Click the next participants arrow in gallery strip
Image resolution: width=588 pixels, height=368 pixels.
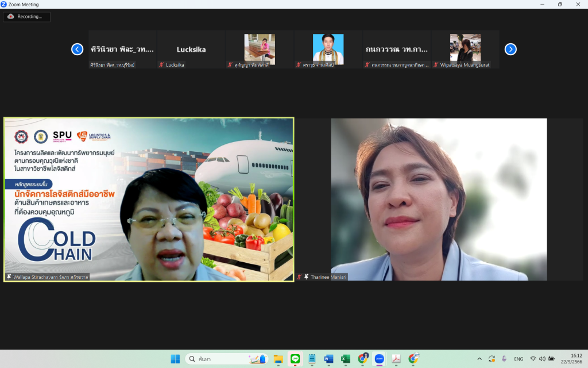point(510,49)
